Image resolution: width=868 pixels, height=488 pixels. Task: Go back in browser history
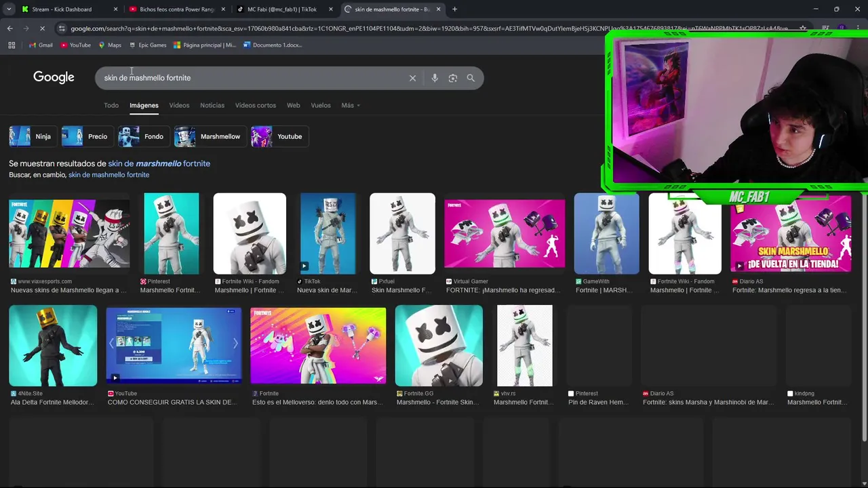tap(9, 28)
